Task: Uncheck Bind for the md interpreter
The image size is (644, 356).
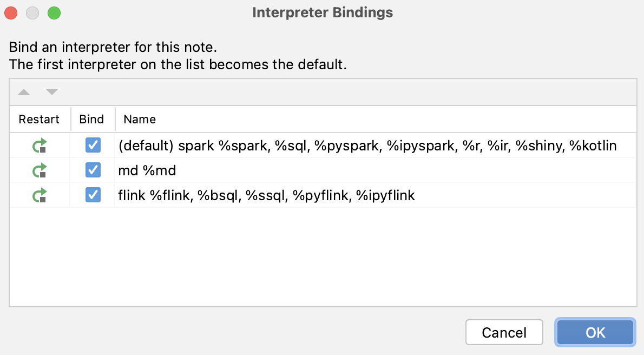Action: tap(93, 170)
